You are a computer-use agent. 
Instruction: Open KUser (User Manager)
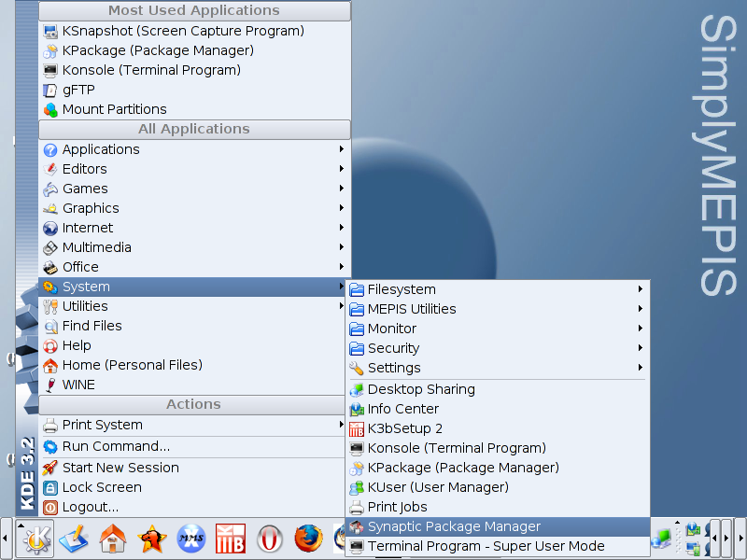[x=437, y=487]
